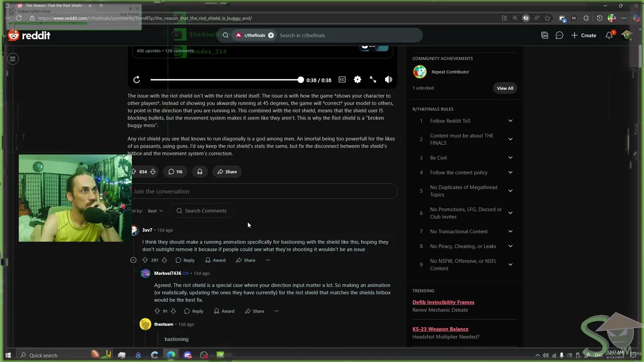644x362 pixels.
Task: Downvote the post with 834 votes
Action: click(x=152, y=172)
